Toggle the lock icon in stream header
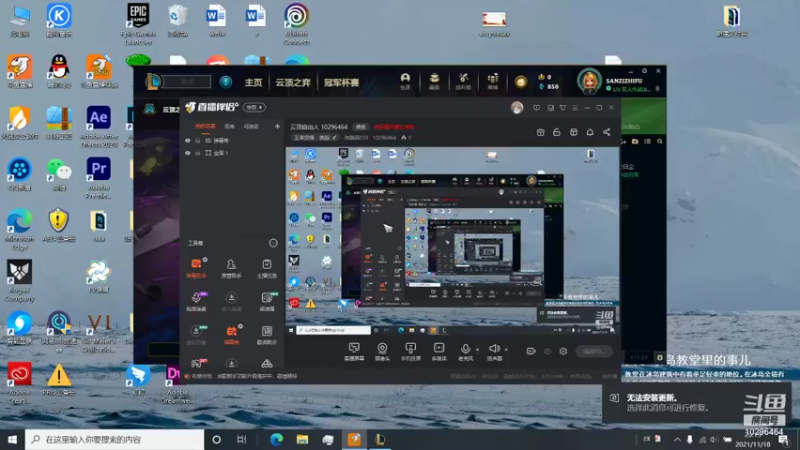 [557, 132]
